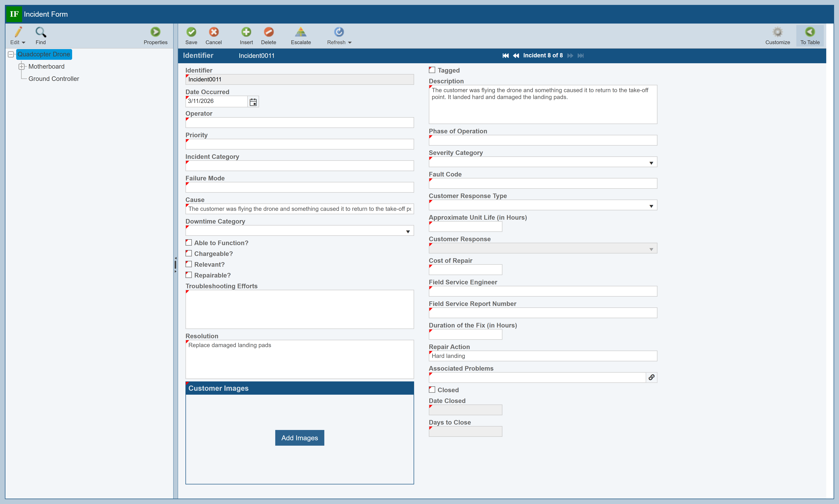
Task: Click the Save checkmark icon
Action: (x=191, y=32)
